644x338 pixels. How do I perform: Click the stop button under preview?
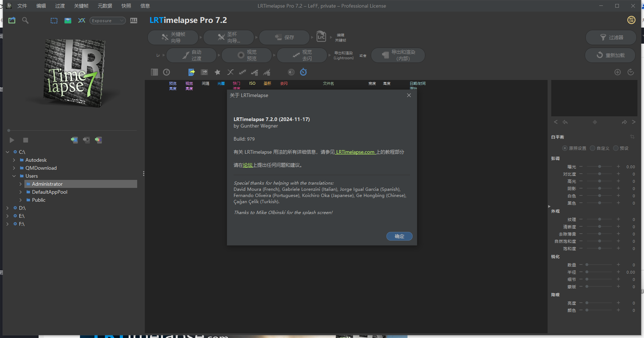pos(25,140)
